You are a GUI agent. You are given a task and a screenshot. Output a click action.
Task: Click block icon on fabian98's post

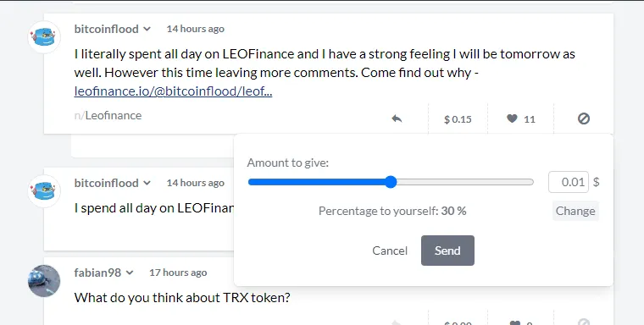[x=584, y=322]
